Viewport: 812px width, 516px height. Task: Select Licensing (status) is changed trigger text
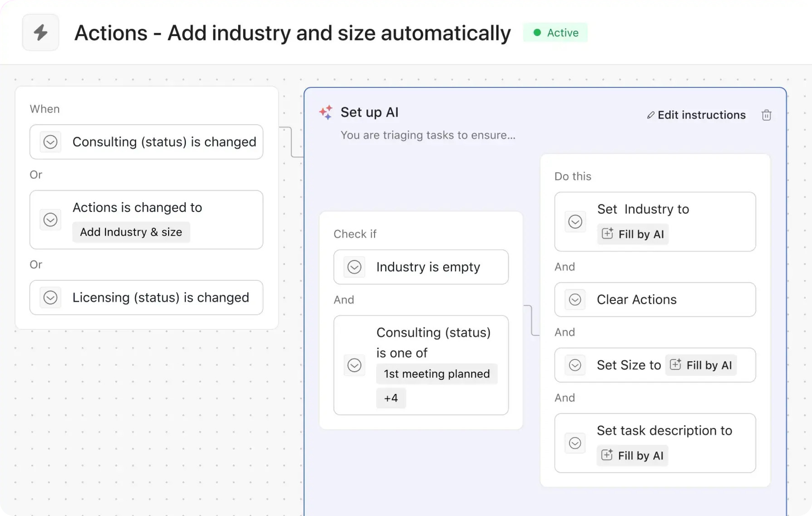click(x=161, y=298)
